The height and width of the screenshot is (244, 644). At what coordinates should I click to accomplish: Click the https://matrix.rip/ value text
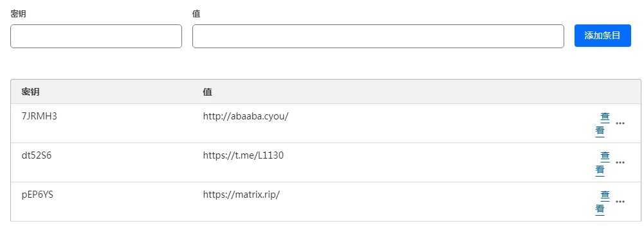point(241,195)
